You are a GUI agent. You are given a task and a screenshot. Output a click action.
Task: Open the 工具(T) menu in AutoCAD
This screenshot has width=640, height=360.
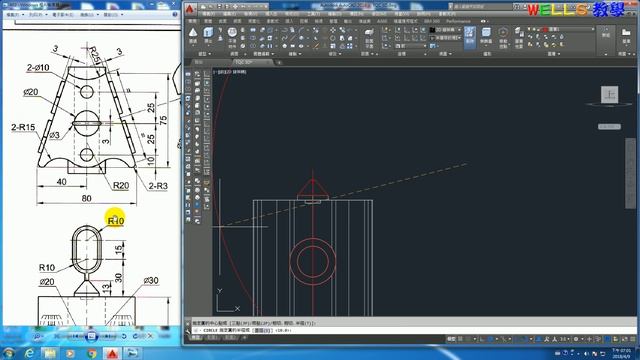click(313, 13)
